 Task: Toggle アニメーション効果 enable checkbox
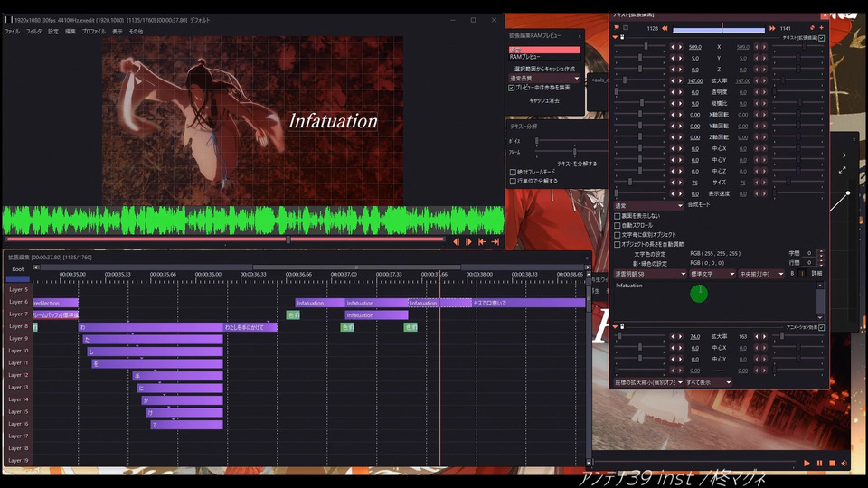[822, 327]
